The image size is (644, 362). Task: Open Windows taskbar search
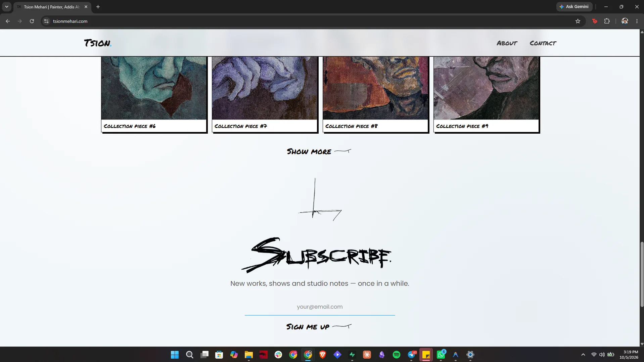[x=189, y=355]
